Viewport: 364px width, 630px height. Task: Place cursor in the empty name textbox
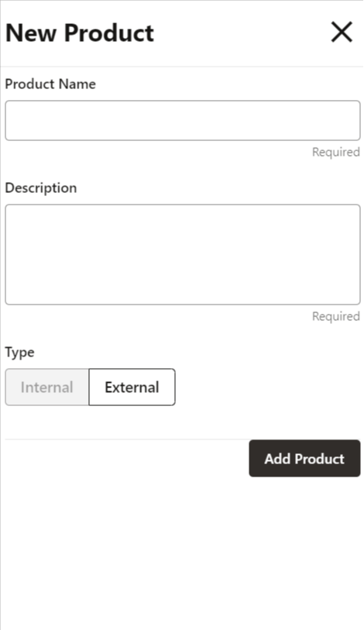(183, 121)
